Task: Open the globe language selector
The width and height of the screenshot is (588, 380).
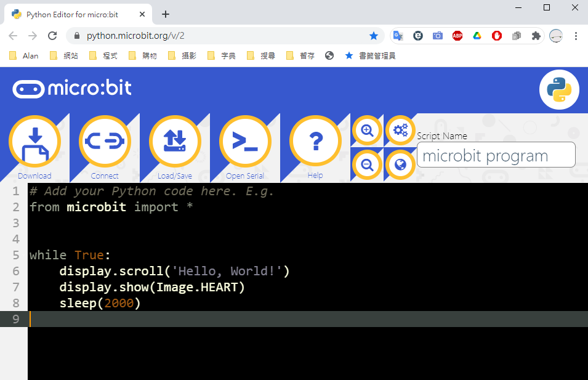Action: [400, 164]
